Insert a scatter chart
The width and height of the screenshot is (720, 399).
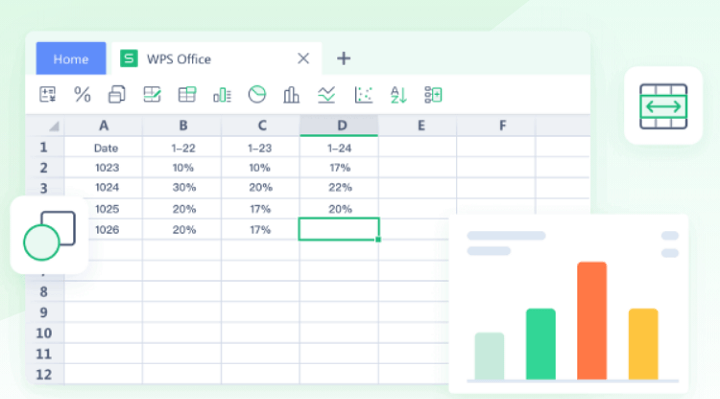click(363, 95)
